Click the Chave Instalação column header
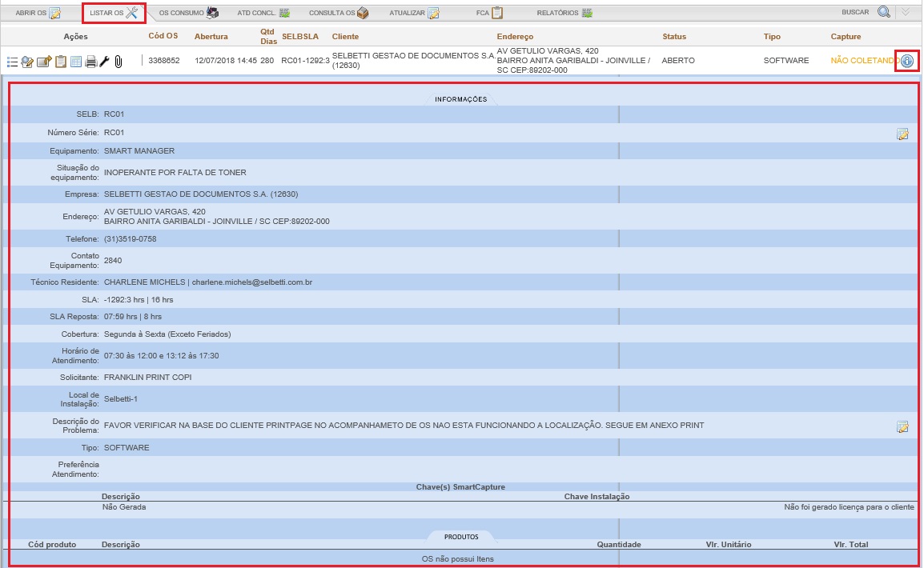924x568 pixels. click(x=597, y=497)
